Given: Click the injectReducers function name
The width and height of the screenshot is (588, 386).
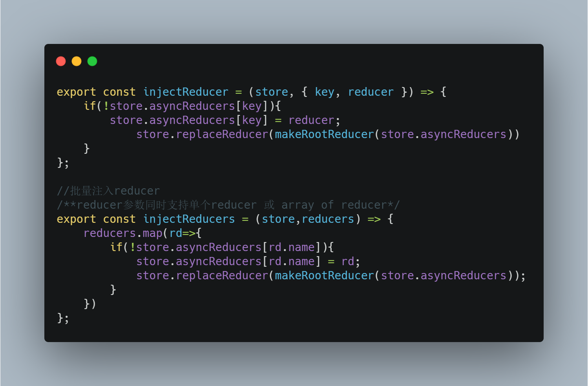Looking at the screenshot, I should [x=189, y=219].
